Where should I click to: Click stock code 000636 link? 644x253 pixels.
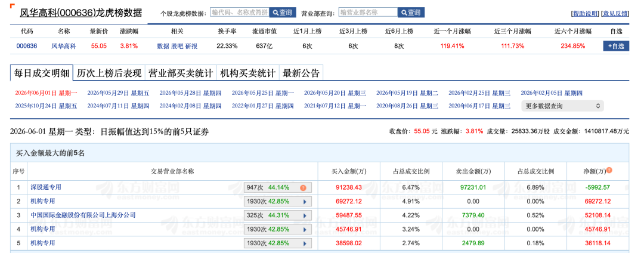(x=27, y=46)
